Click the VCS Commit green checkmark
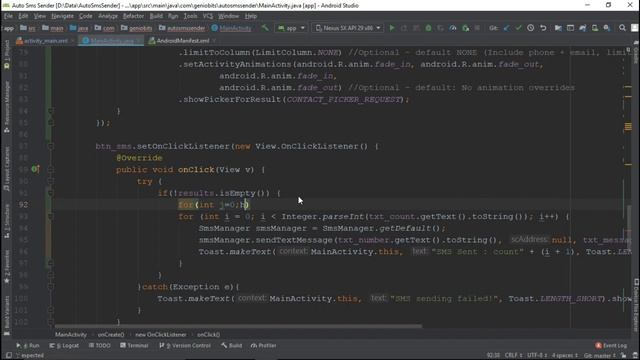Screen dimensions: 640x360 coord(518,28)
